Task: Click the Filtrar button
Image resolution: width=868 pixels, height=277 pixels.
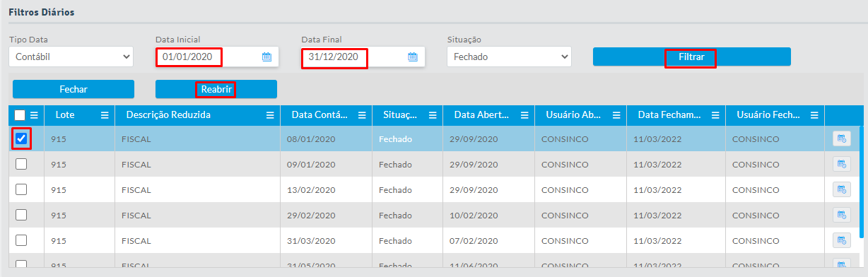Action: pyautogui.click(x=691, y=57)
